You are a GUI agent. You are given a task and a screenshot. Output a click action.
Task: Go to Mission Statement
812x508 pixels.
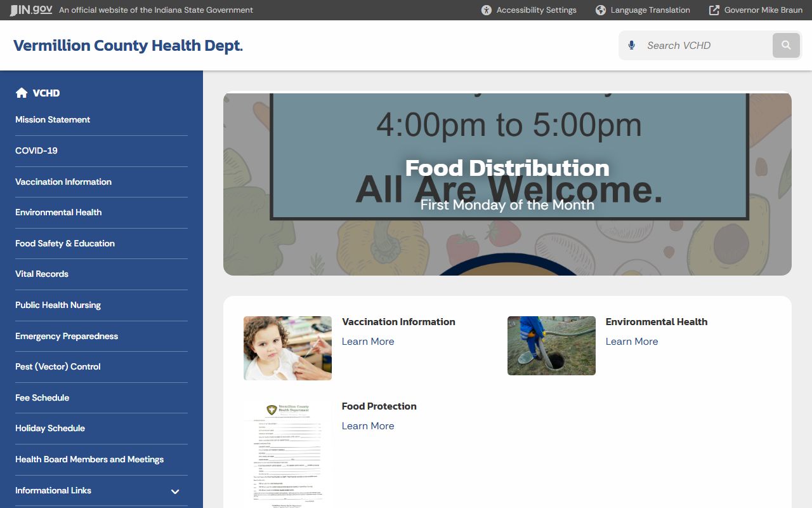point(53,119)
